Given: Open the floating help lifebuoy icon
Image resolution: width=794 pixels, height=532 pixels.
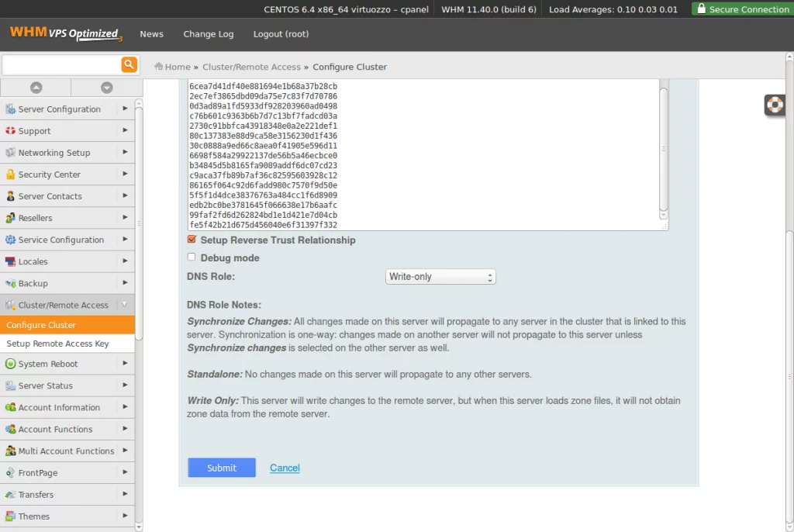Looking at the screenshot, I should point(775,105).
